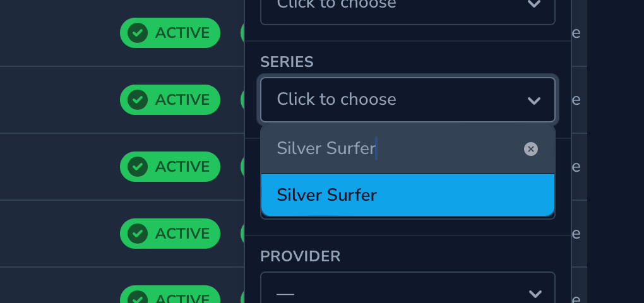Image resolution: width=644 pixels, height=303 pixels.
Task: Click the ACTIVE label text in the third row
Action: [x=182, y=167]
